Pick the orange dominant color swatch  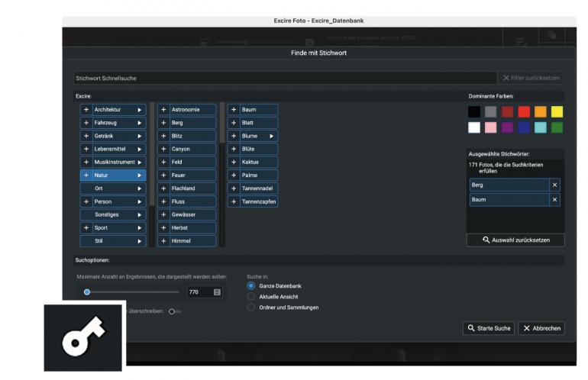pos(541,111)
